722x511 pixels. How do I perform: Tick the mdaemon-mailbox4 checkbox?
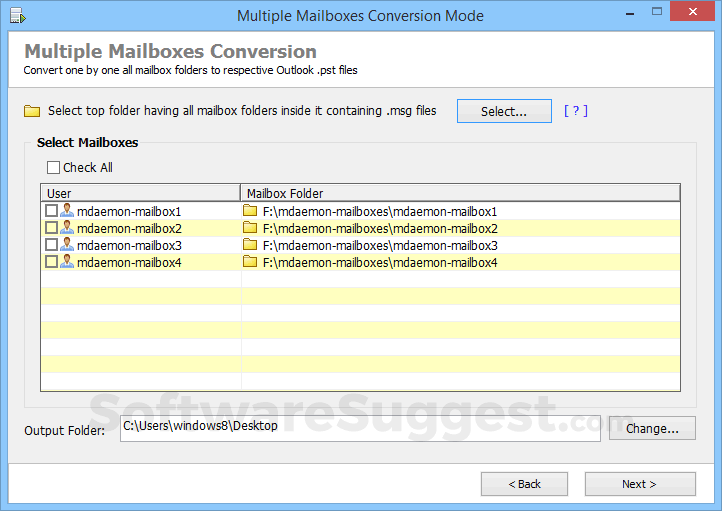click(x=51, y=262)
